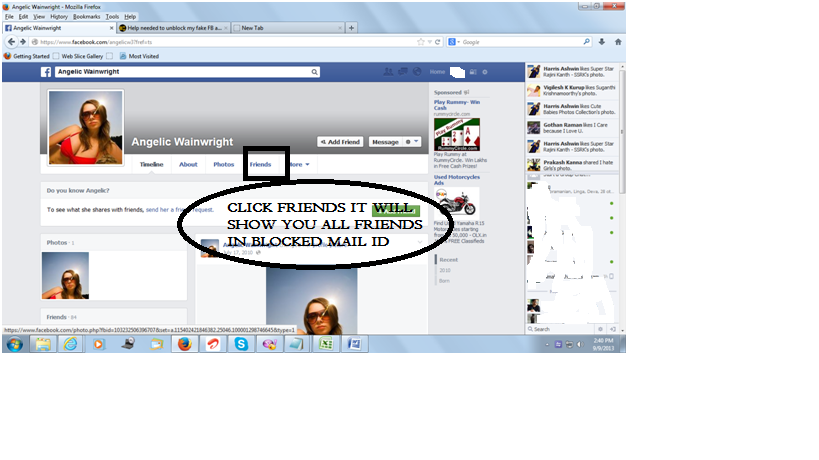
Task: Open the File menu
Action: click(9, 17)
